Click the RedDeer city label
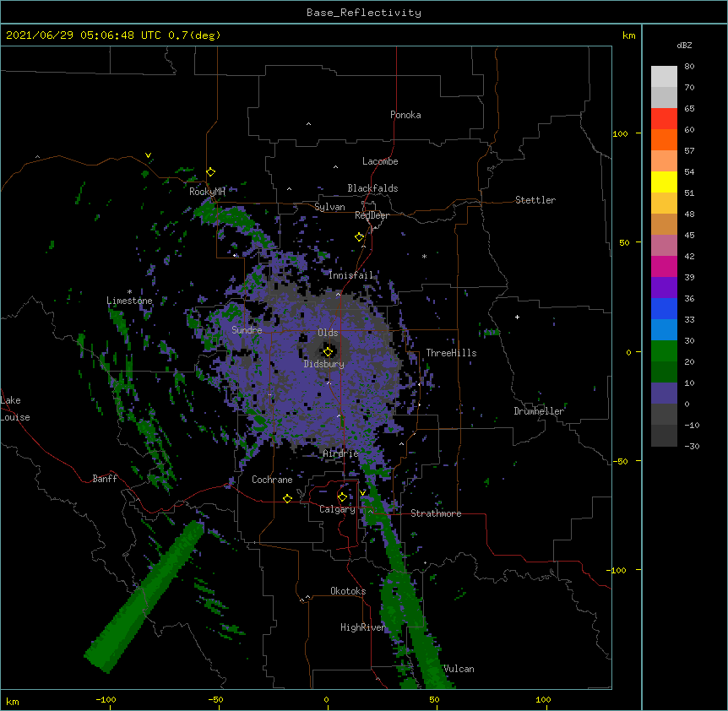The height and width of the screenshot is (711, 728). (x=372, y=215)
